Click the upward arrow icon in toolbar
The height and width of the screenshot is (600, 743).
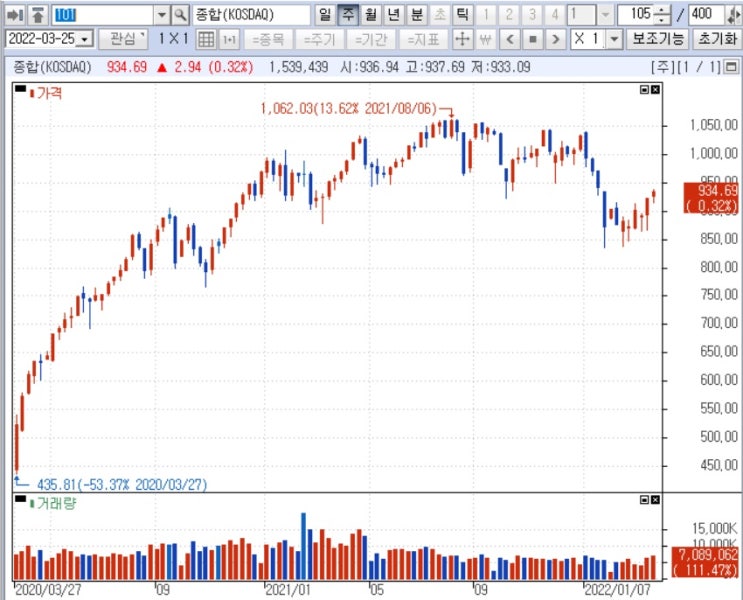click(38, 15)
